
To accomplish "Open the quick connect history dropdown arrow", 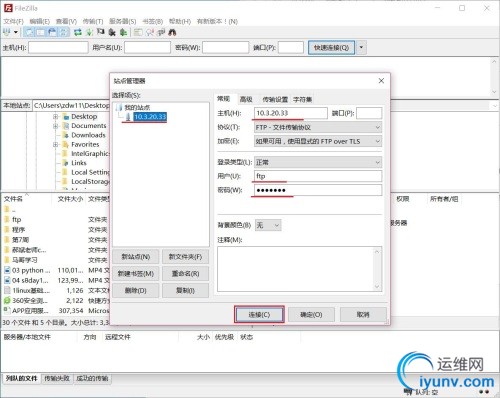I will (x=361, y=47).
